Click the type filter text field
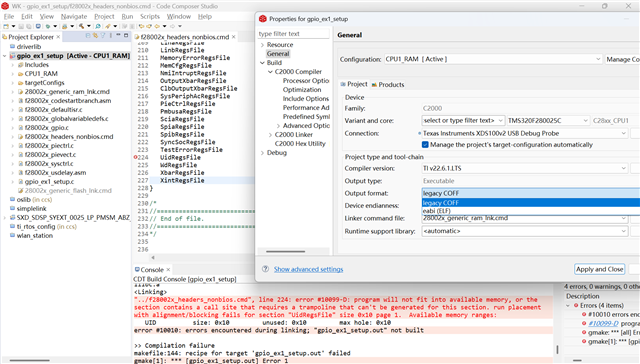The height and width of the screenshot is (364, 640). [x=293, y=33]
